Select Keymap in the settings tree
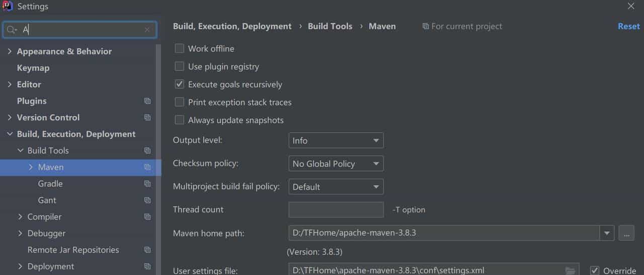This screenshot has height=275, width=644. tap(33, 68)
